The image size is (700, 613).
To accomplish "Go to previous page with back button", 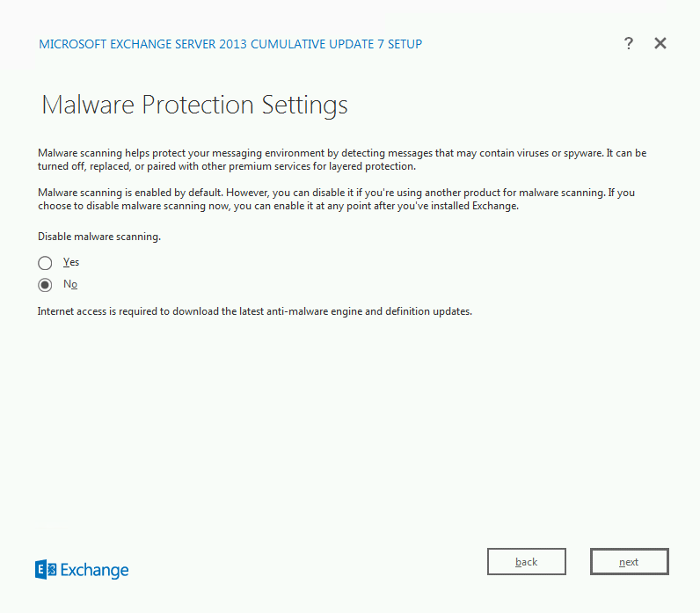I will click(527, 562).
